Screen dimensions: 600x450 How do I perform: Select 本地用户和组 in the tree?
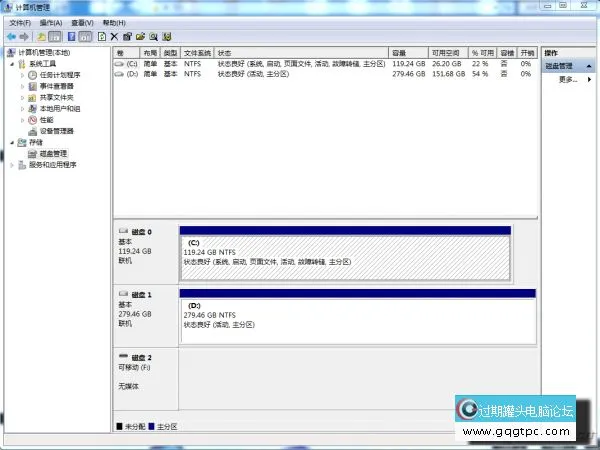pos(60,109)
